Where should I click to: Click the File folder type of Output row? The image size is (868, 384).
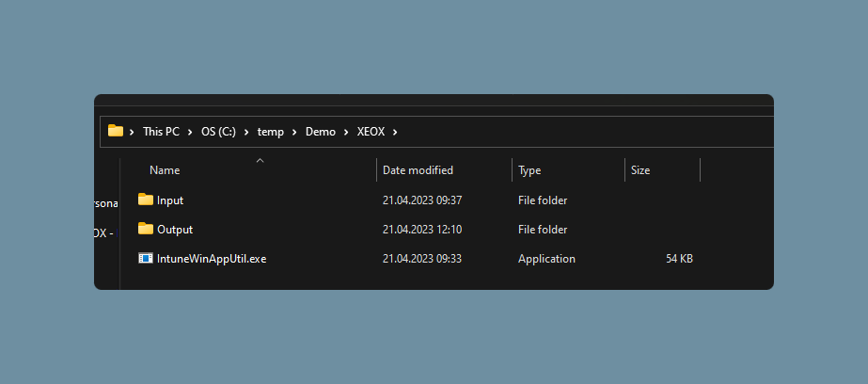click(543, 230)
